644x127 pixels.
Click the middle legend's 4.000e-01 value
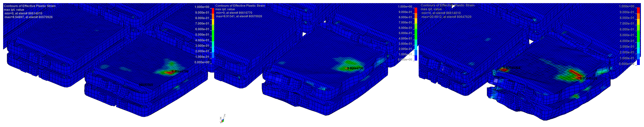tap(405, 38)
